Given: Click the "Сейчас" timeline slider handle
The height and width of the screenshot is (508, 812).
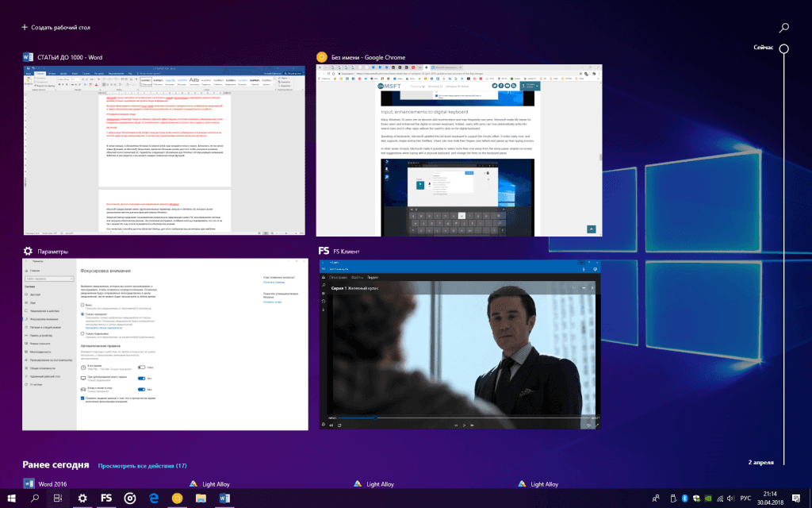Looking at the screenshot, I should click(x=784, y=49).
